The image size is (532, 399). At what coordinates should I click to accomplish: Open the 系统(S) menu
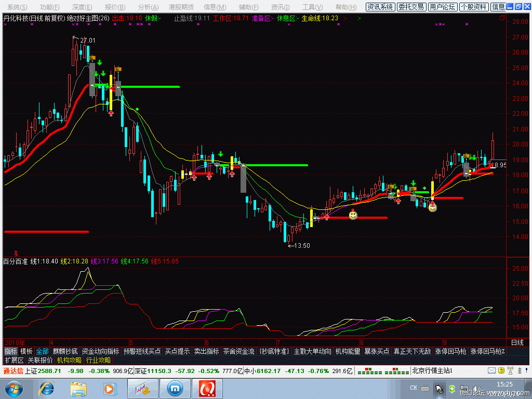tap(17, 7)
